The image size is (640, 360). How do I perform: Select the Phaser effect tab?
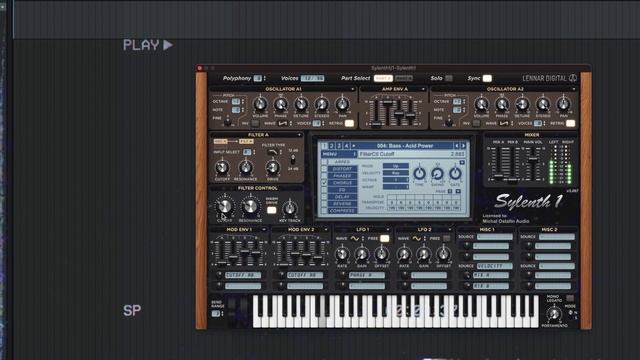[x=342, y=176]
